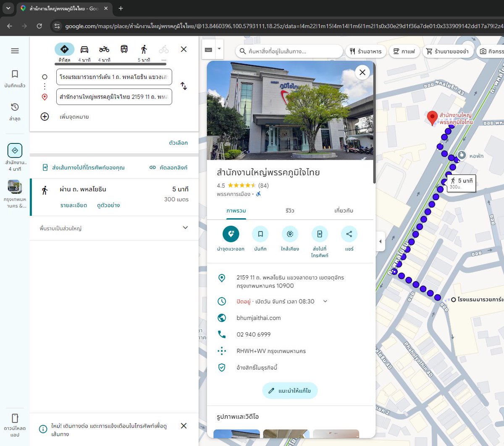This screenshot has height=446, width=504.
Task: Filter by restaurants (ร้านอาหาร) chip
Action: [366, 51]
